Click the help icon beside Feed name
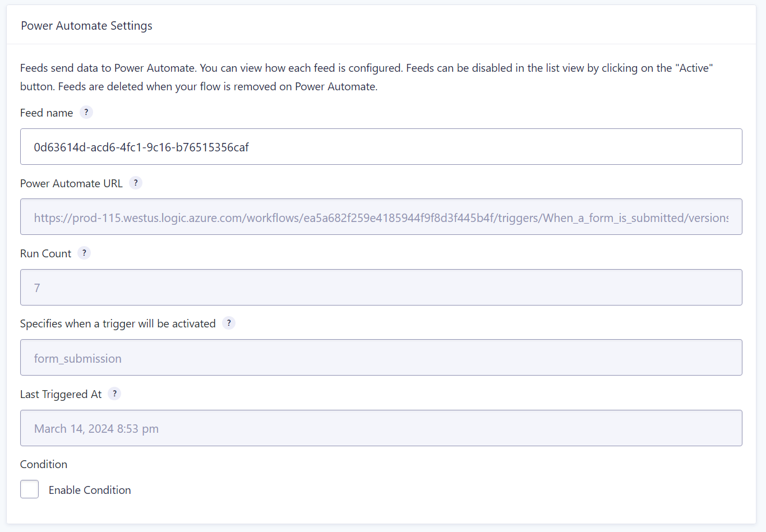This screenshot has height=532, width=766. 86,112
